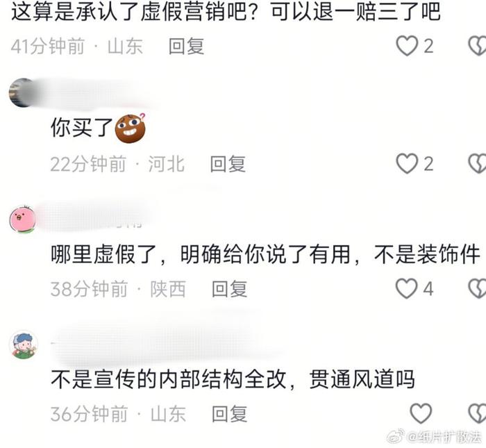Like the 贯通风道 comment posted 36分钟前
Viewport: 486px width, 448px height.
[421, 413]
